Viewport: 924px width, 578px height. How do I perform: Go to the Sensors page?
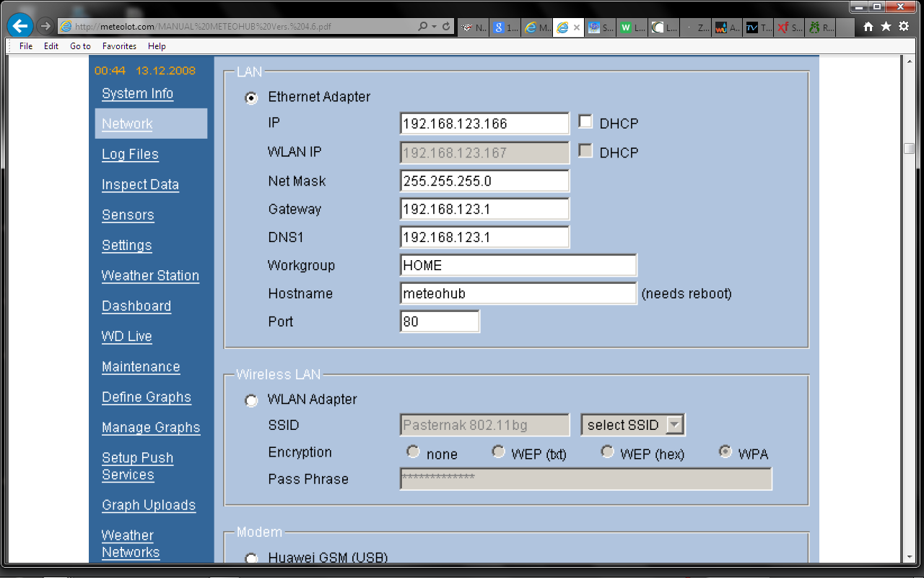tap(128, 215)
